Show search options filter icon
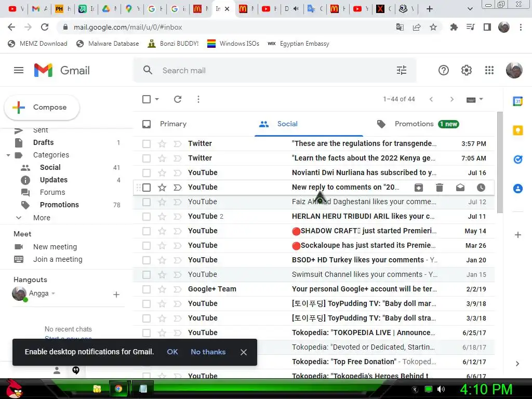The width and height of the screenshot is (532, 399). (402, 70)
